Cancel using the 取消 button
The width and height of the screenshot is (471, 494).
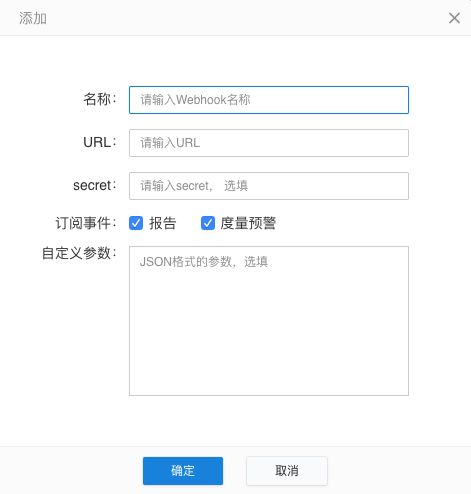tap(287, 471)
